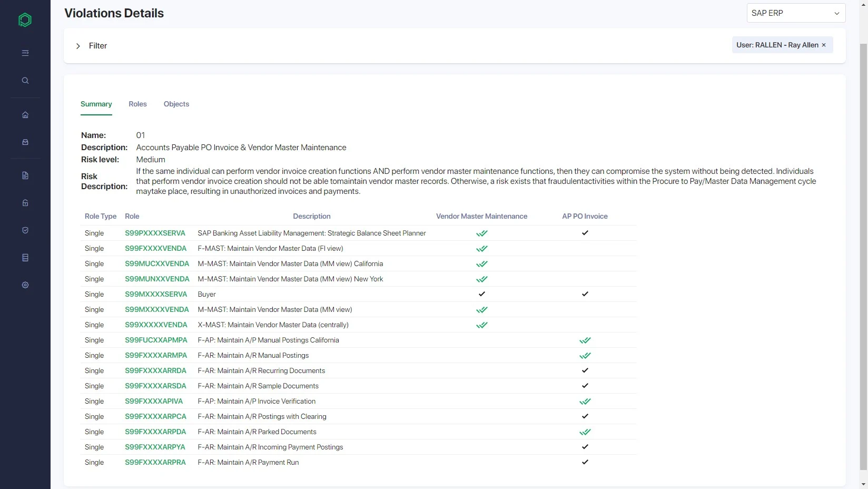
Task: Open role S99FXXXXARPCA link
Action: pos(155,417)
